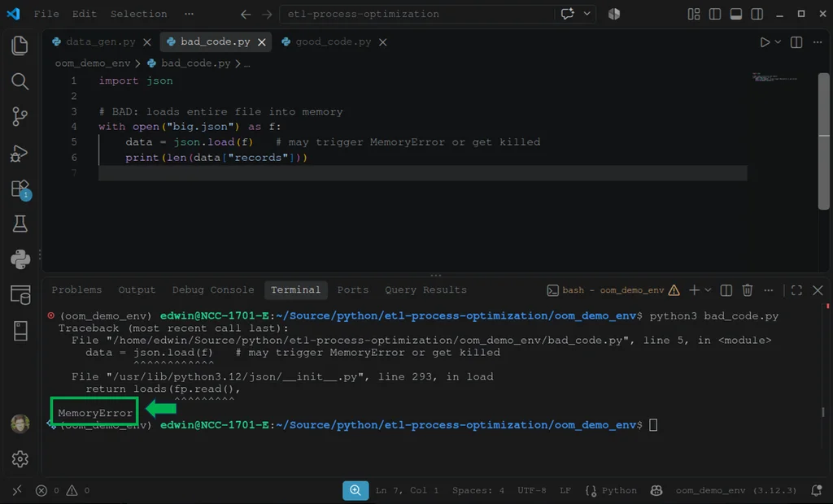Create a new terminal with plus icon
The height and width of the screenshot is (504, 833).
[694, 290]
